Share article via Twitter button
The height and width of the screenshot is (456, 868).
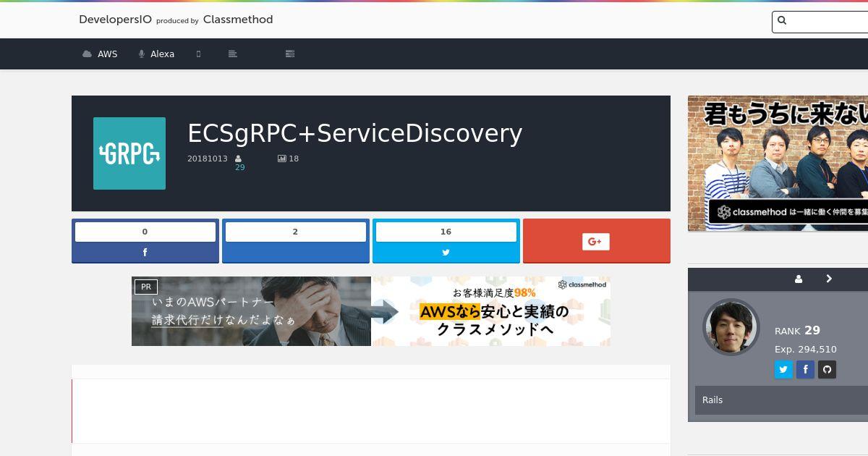446,253
